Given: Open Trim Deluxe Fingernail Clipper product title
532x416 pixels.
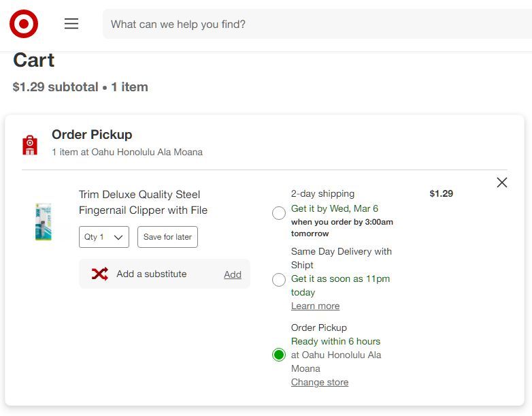Looking at the screenshot, I should (x=143, y=202).
